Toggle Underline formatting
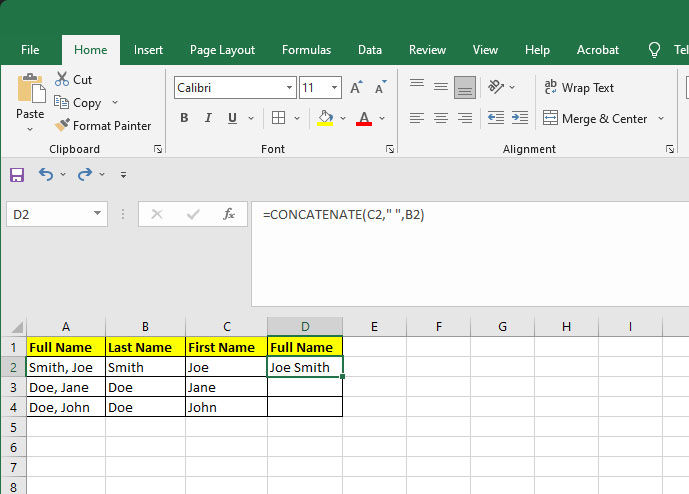 click(x=232, y=118)
